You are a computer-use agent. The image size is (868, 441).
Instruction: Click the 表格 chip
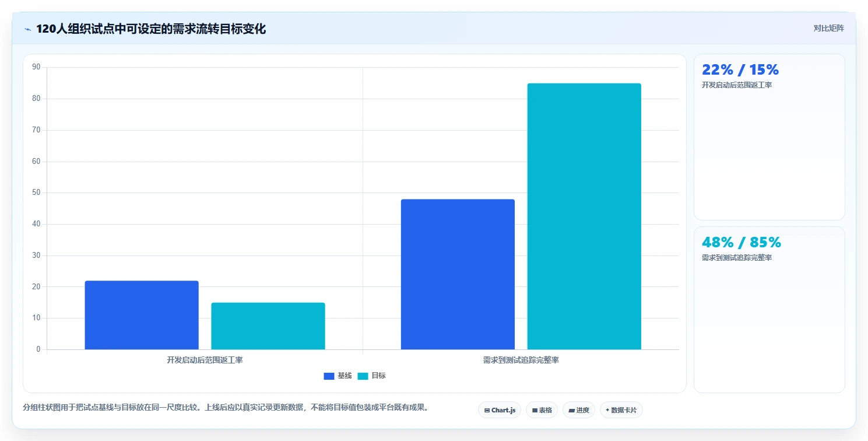pyautogui.click(x=542, y=410)
